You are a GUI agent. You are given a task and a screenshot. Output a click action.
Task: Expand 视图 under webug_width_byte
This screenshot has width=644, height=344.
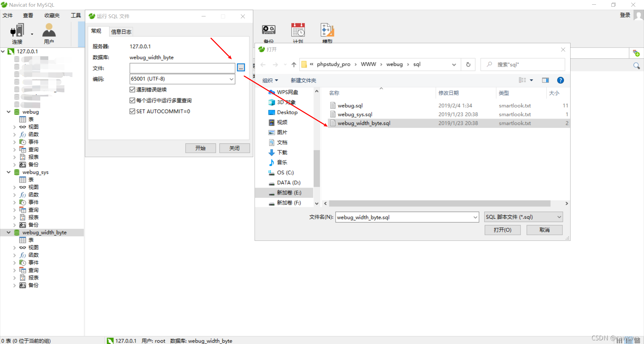click(14, 248)
